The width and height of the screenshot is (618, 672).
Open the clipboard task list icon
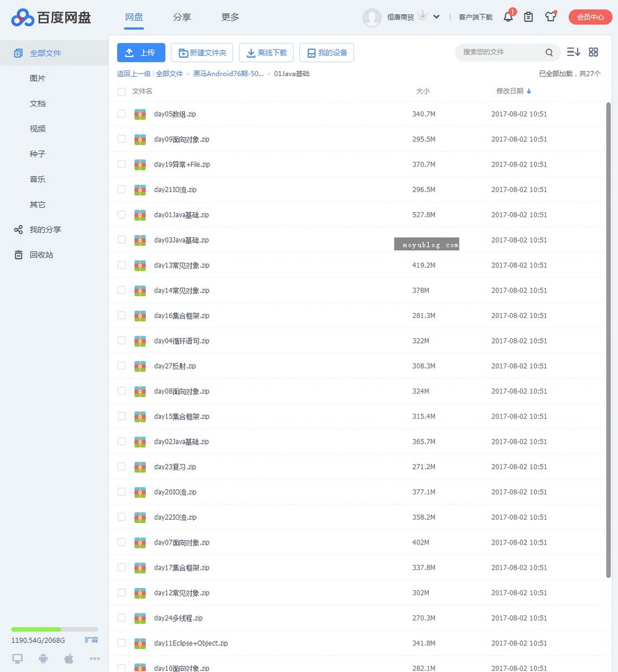528,17
